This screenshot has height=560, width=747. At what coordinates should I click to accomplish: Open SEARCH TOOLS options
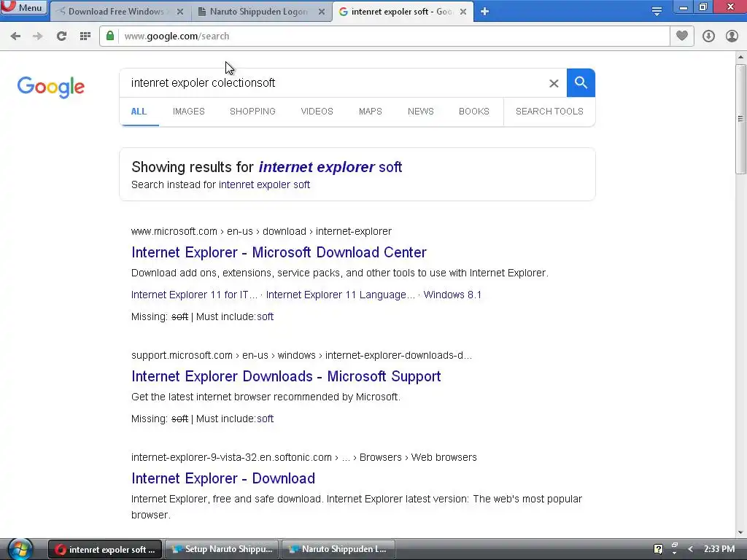pyautogui.click(x=549, y=112)
